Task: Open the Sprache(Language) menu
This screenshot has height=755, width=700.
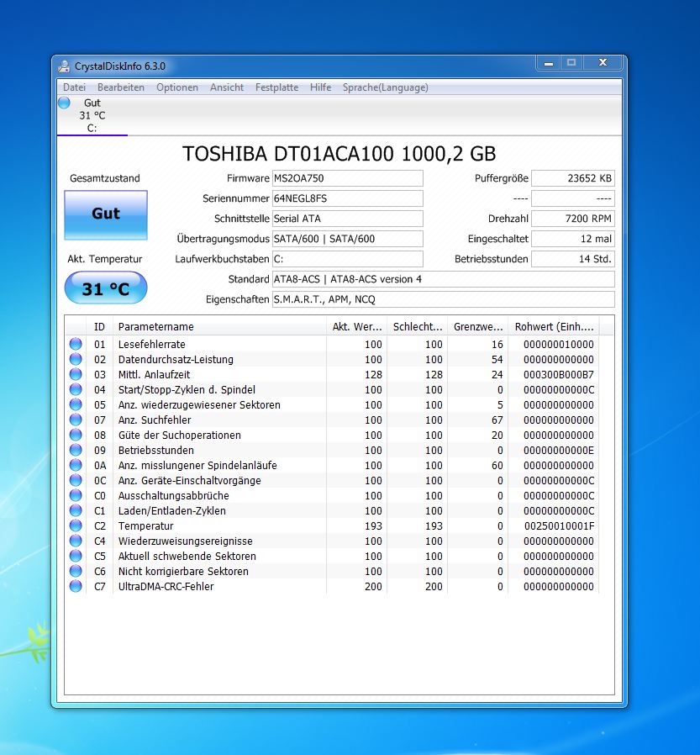Action: point(386,87)
